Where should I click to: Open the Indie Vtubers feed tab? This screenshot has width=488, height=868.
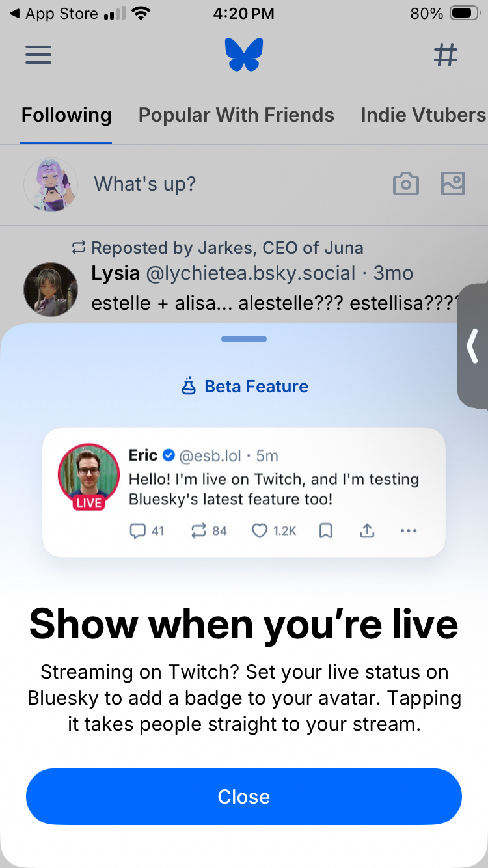(423, 115)
